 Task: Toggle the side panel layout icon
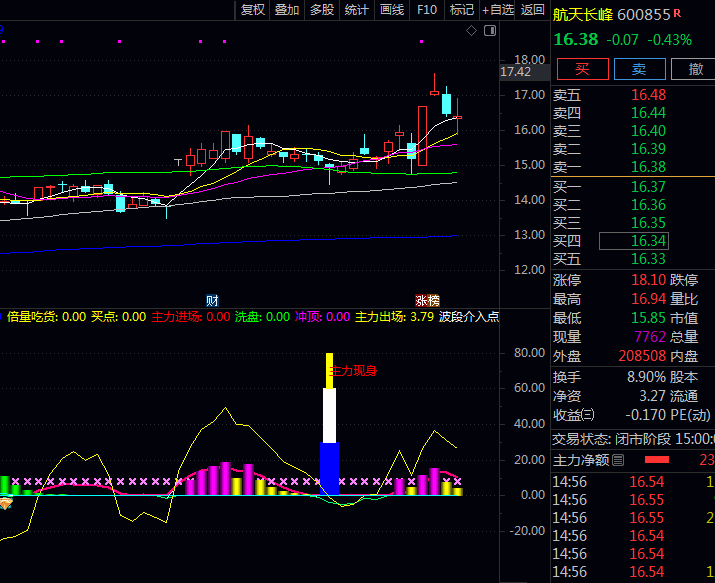491,31
